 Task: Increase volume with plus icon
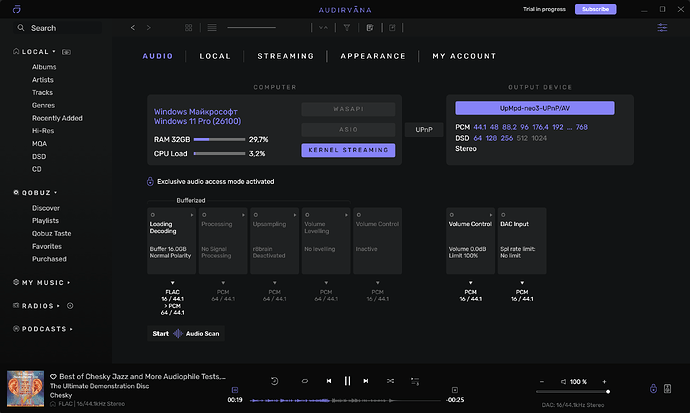pyautogui.click(x=604, y=382)
